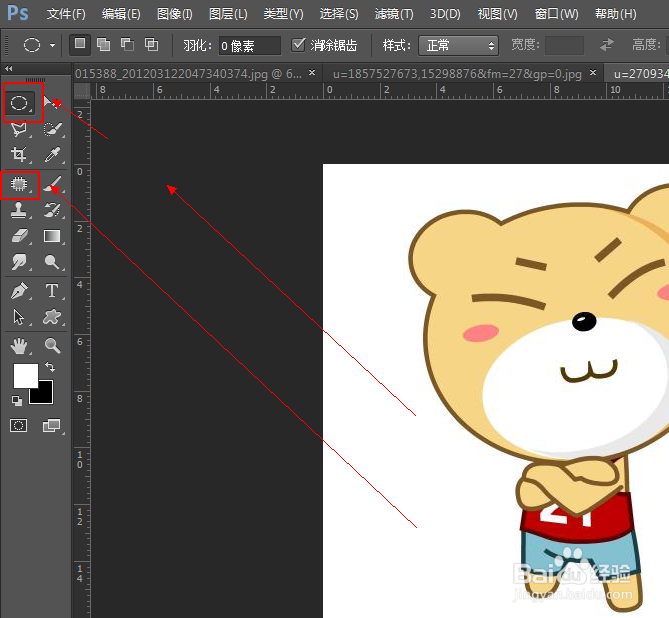Close the 015388_2012 document tab

pyautogui.click(x=312, y=73)
